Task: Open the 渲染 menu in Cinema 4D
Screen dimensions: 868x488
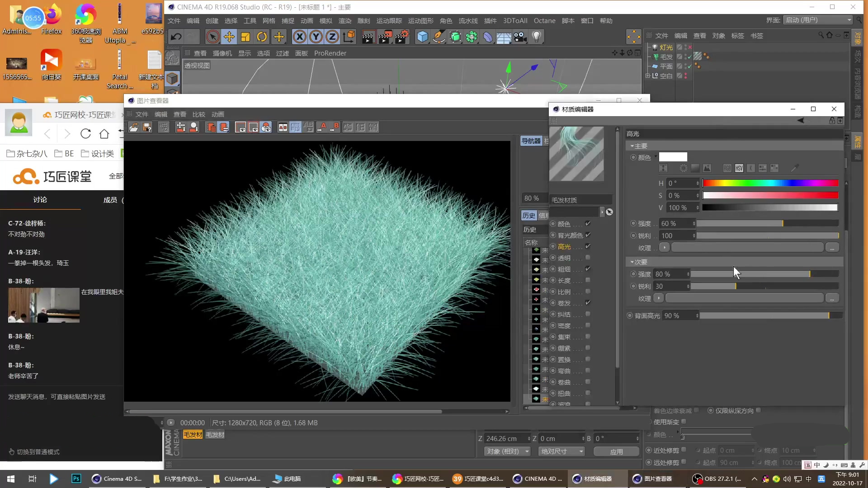Action: pyautogui.click(x=345, y=21)
